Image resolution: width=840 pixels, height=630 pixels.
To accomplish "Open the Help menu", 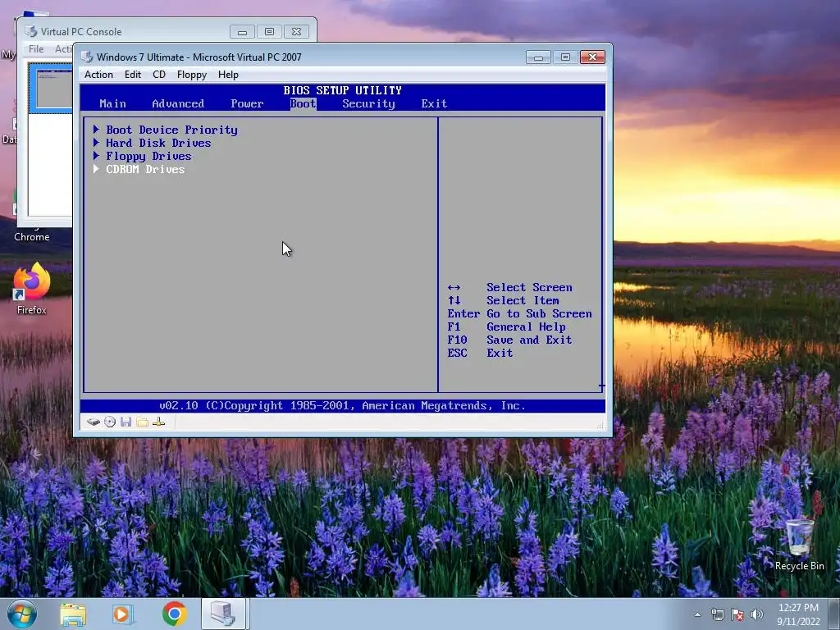I will pos(228,75).
